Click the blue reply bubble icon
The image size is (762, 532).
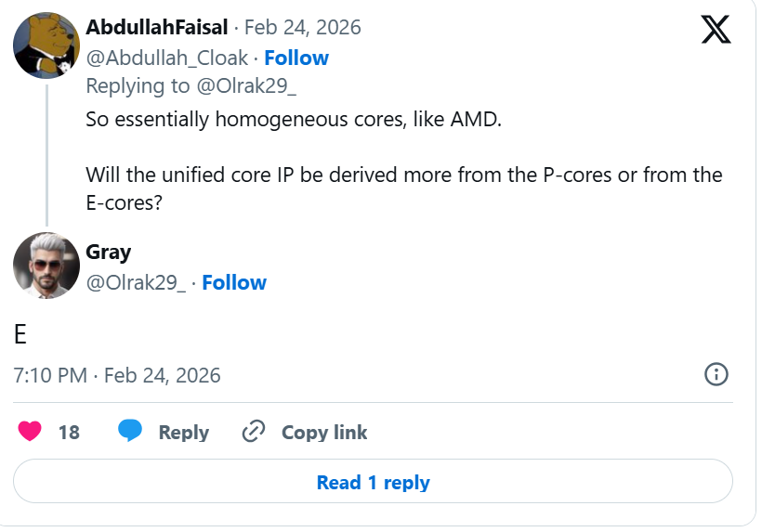tap(130, 432)
